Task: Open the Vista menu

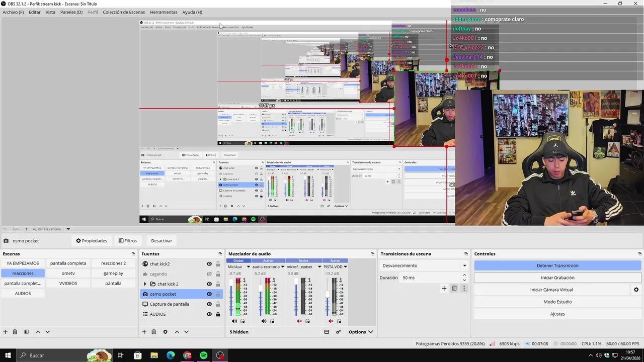Action: click(x=50, y=12)
